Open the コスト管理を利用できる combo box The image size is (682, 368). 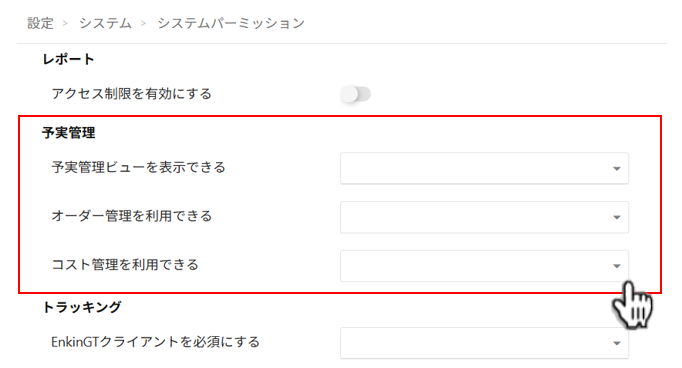click(485, 266)
